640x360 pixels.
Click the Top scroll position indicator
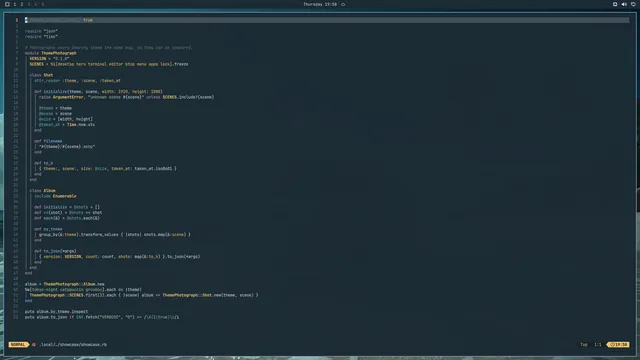tap(584, 344)
